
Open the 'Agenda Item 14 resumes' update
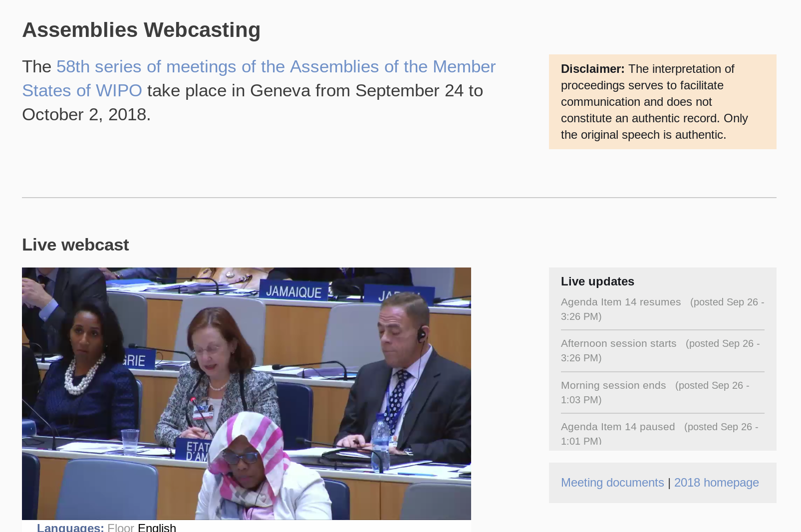pyautogui.click(x=620, y=301)
